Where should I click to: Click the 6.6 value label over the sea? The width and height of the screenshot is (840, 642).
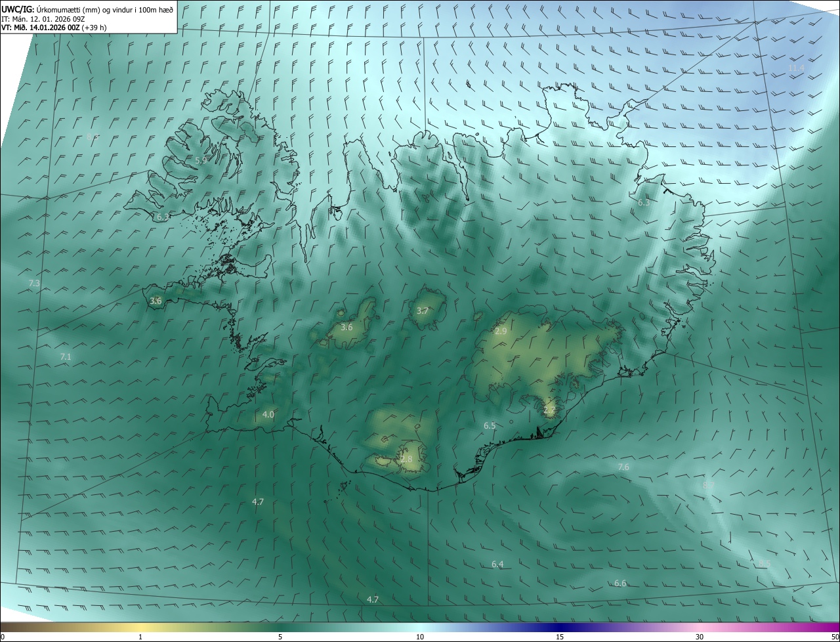[620, 583]
